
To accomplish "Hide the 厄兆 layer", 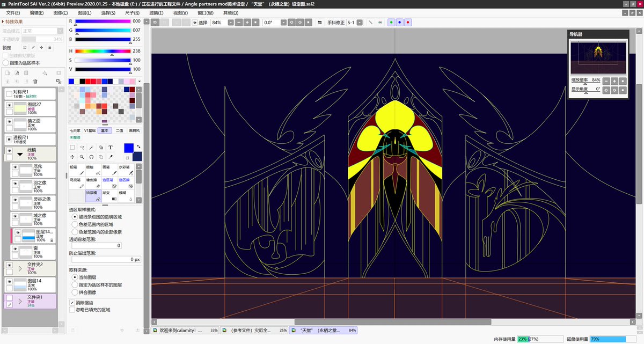I will coord(16,167).
